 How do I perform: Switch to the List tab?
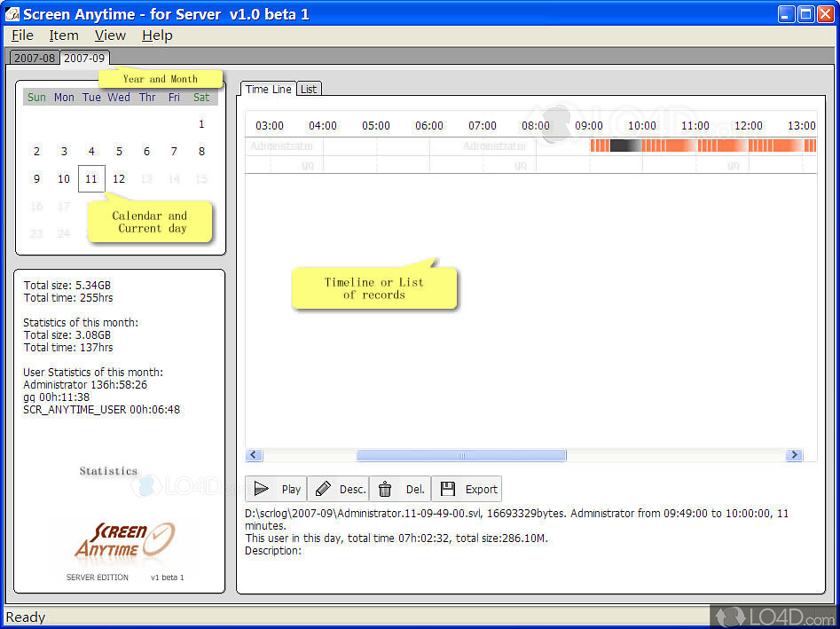pos(309,89)
